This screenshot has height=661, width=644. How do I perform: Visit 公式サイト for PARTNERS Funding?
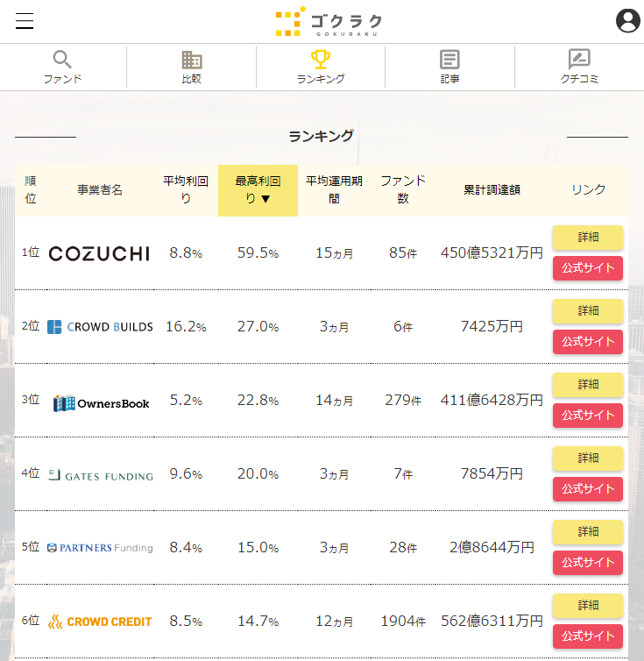588,563
